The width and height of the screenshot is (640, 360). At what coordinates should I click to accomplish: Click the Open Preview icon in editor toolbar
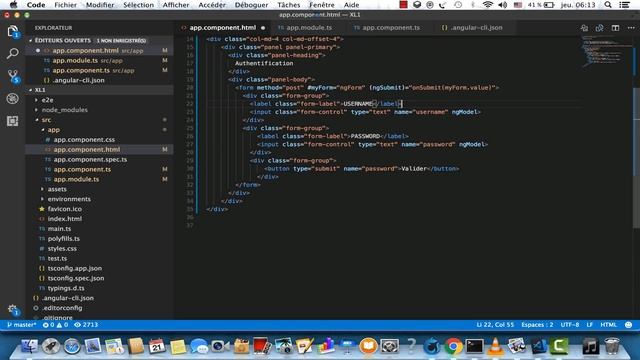(600, 28)
